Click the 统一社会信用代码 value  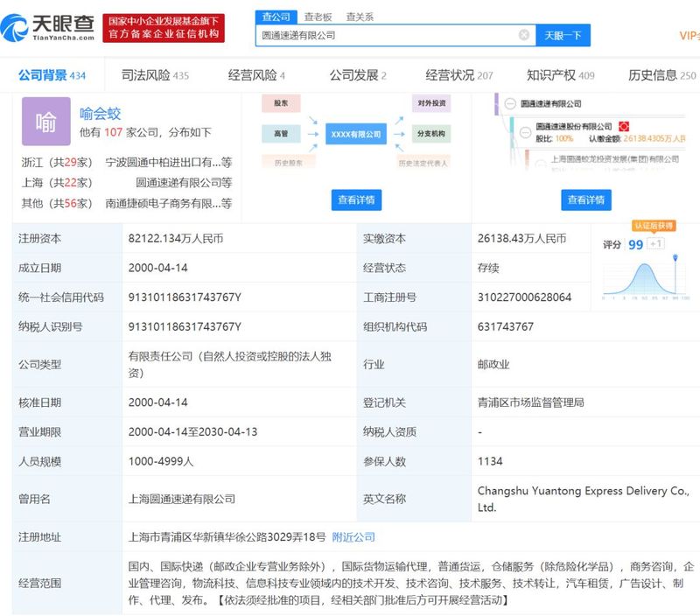pos(185,297)
